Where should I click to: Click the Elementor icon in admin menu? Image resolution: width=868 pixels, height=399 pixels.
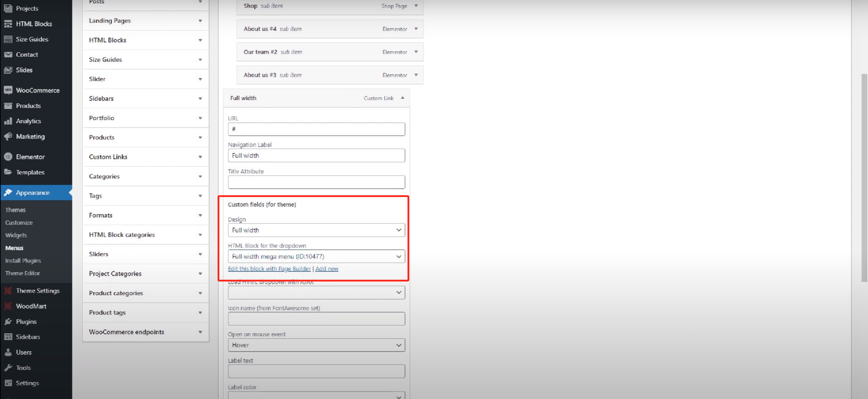[8, 157]
